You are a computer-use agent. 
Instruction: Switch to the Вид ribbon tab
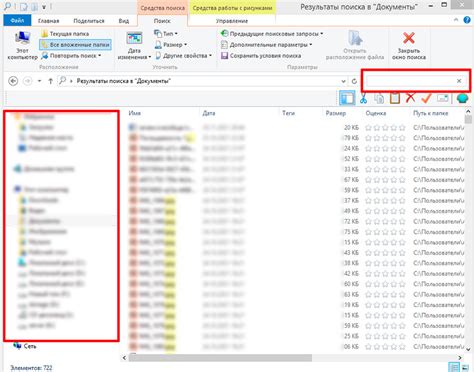pos(124,21)
